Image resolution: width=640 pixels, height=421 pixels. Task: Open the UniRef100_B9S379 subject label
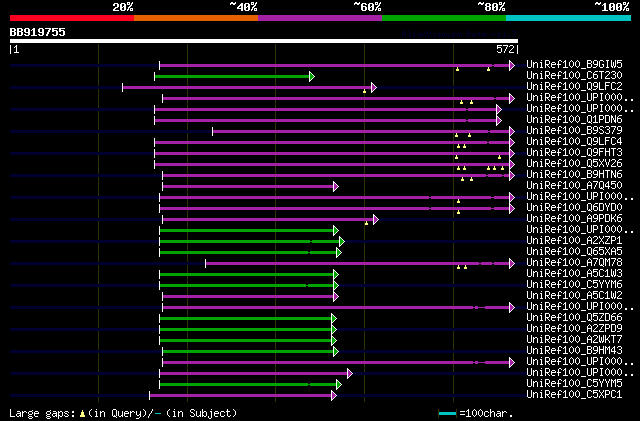tap(574, 130)
